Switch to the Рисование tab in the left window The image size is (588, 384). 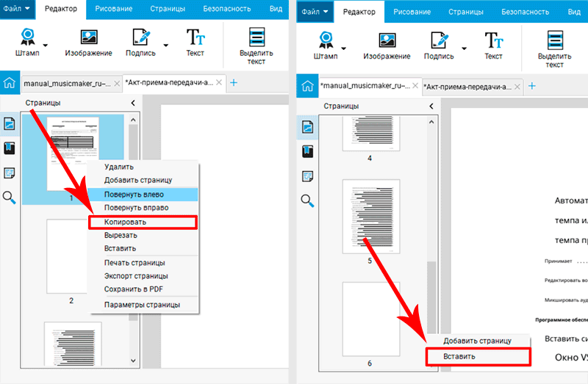pyautogui.click(x=114, y=9)
